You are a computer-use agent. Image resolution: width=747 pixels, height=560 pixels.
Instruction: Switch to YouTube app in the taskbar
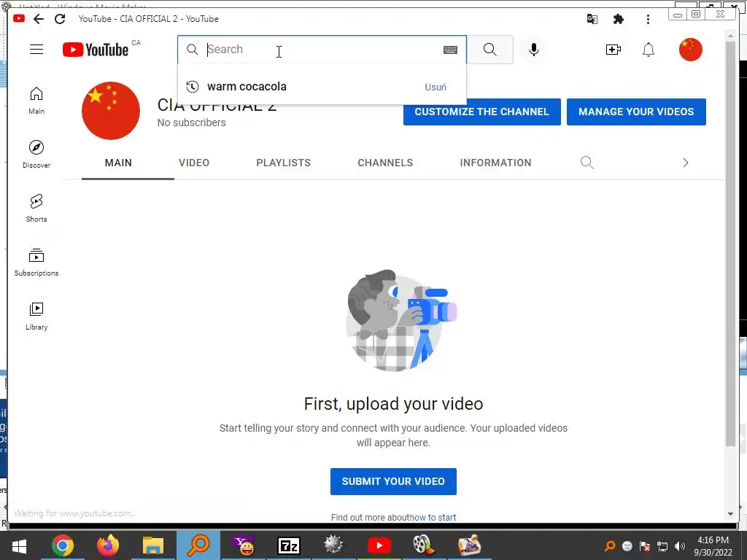click(379, 545)
